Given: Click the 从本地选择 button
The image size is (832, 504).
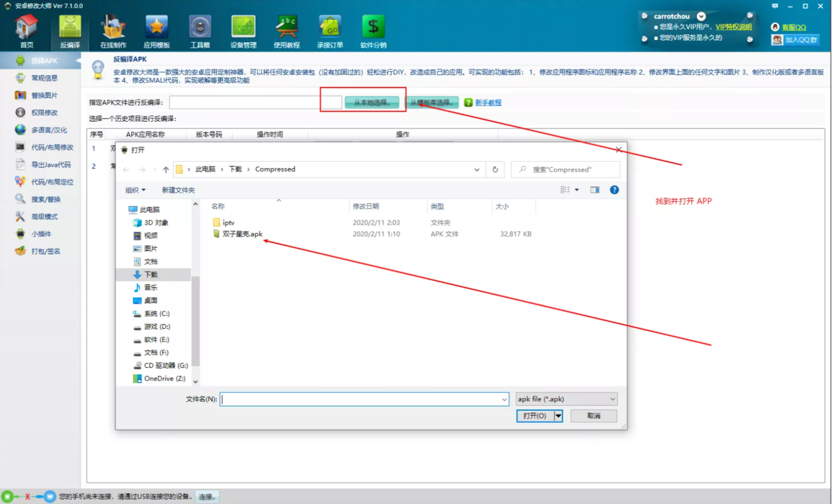Looking at the screenshot, I should tap(372, 103).
